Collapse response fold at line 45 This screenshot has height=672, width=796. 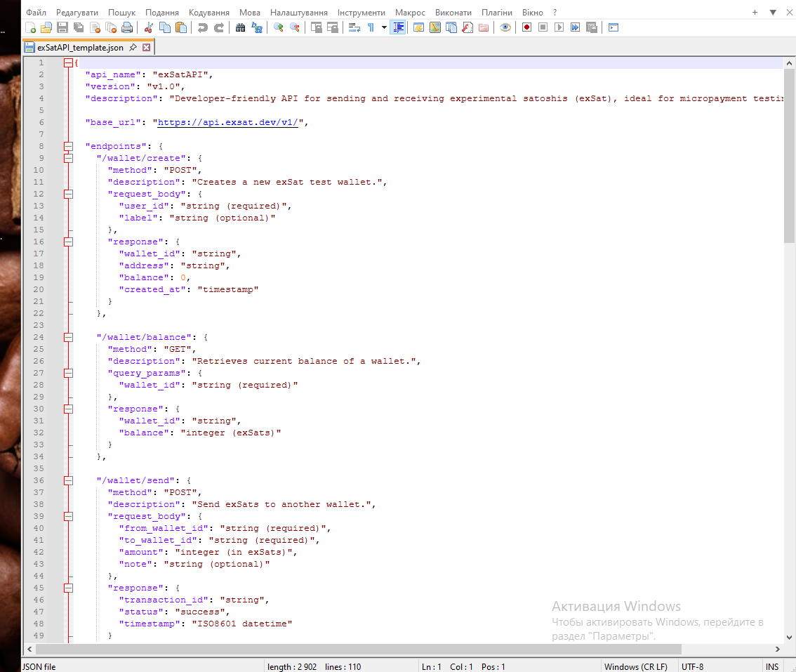(68, 588)
